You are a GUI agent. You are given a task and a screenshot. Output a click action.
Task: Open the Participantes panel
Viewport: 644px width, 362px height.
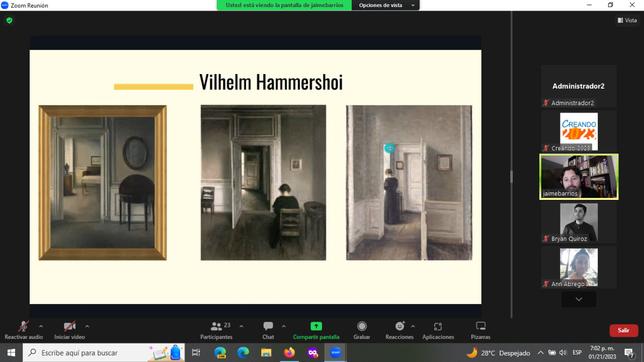(216, 330)
